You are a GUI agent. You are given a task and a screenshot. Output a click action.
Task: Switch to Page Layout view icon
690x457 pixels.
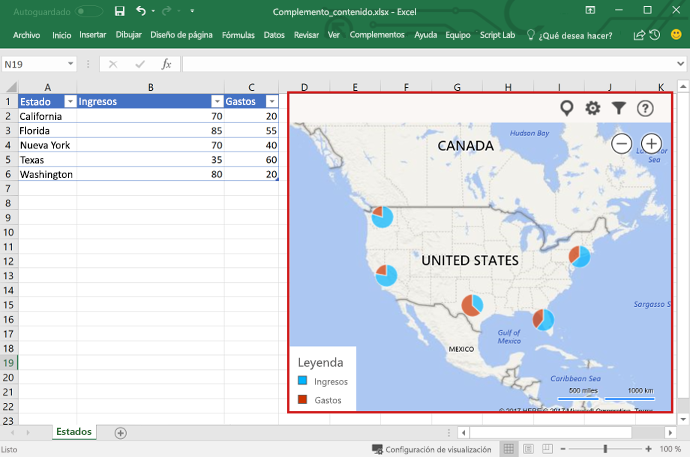[528, 449]
